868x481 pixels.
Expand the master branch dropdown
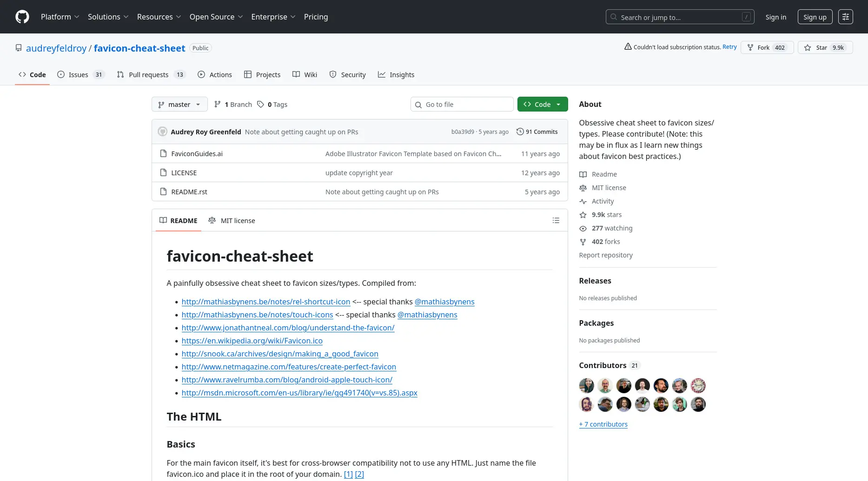(179, 105)
